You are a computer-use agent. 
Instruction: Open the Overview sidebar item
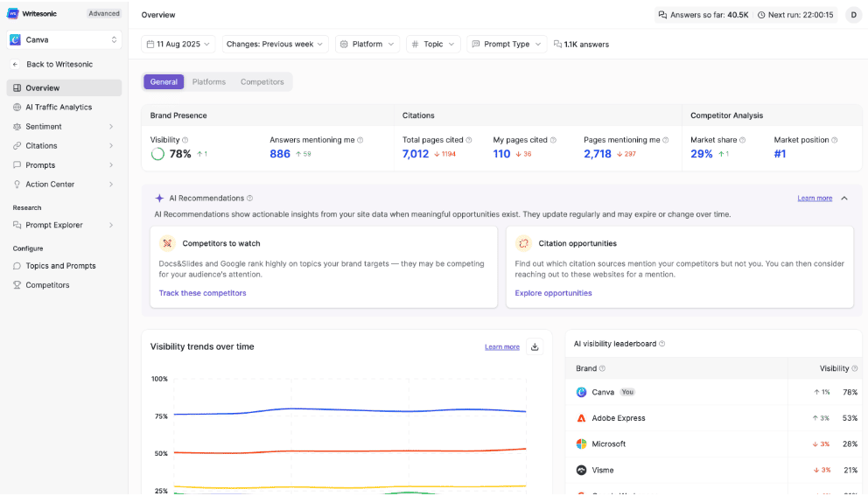(64, 88)
